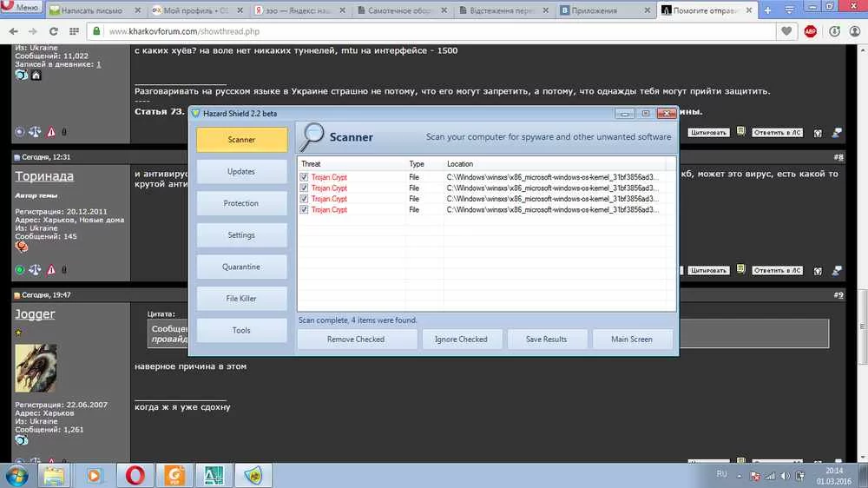Open the PDF viewer taskbar icon
The image size is (868, 488).
point(174,476)
